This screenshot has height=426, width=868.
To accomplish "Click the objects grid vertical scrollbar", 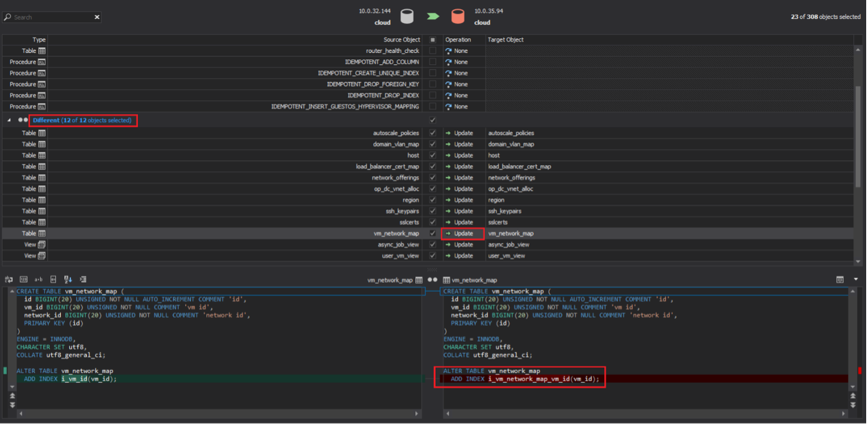I will pos(858,136).
